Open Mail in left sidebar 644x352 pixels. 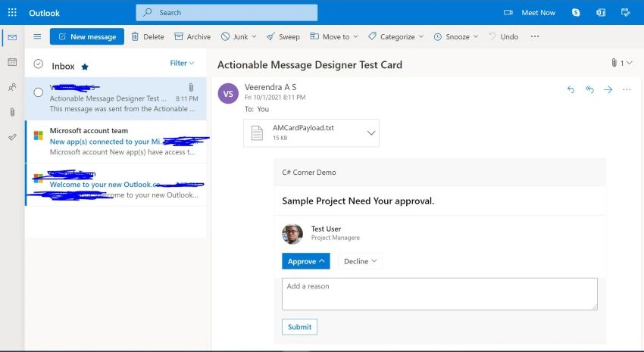(x=12, y=37)
